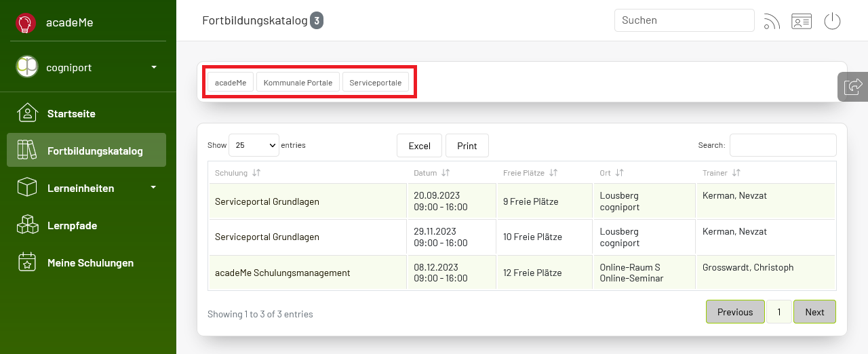Toggle the Serviceportale filter tag
The width and height of the screenshot is (868, 354).
pyautogui.click(x=376, y=82)
